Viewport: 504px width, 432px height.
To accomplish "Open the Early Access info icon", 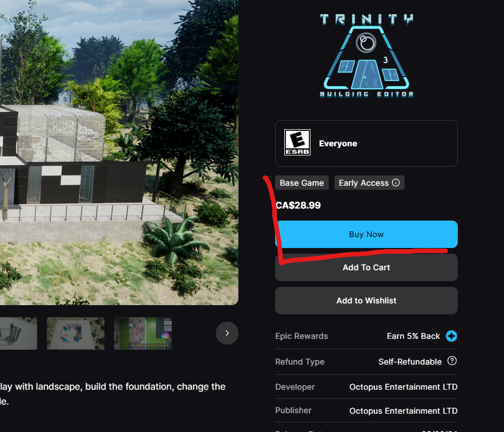I will (396, 182).
